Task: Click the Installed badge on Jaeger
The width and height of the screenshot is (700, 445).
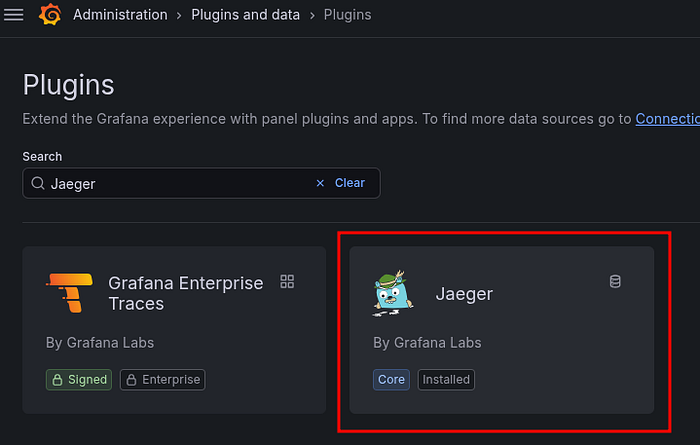Action: pos(446,380)
